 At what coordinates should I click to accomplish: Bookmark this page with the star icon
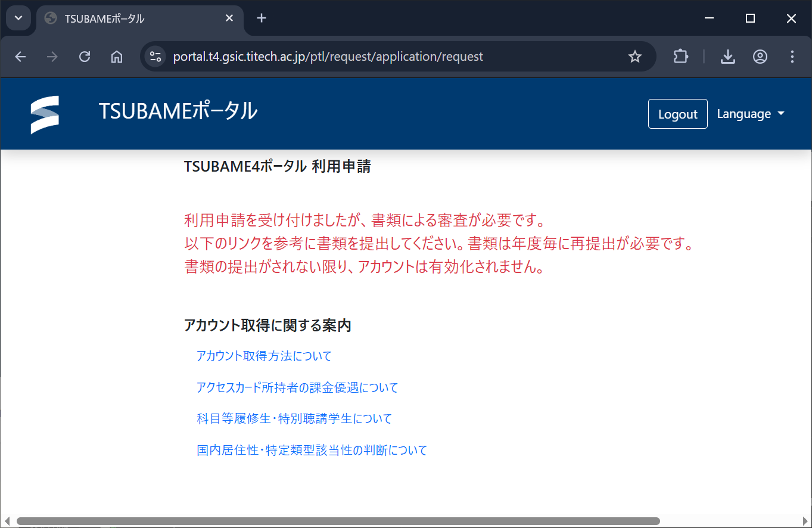tap(635, 57)
